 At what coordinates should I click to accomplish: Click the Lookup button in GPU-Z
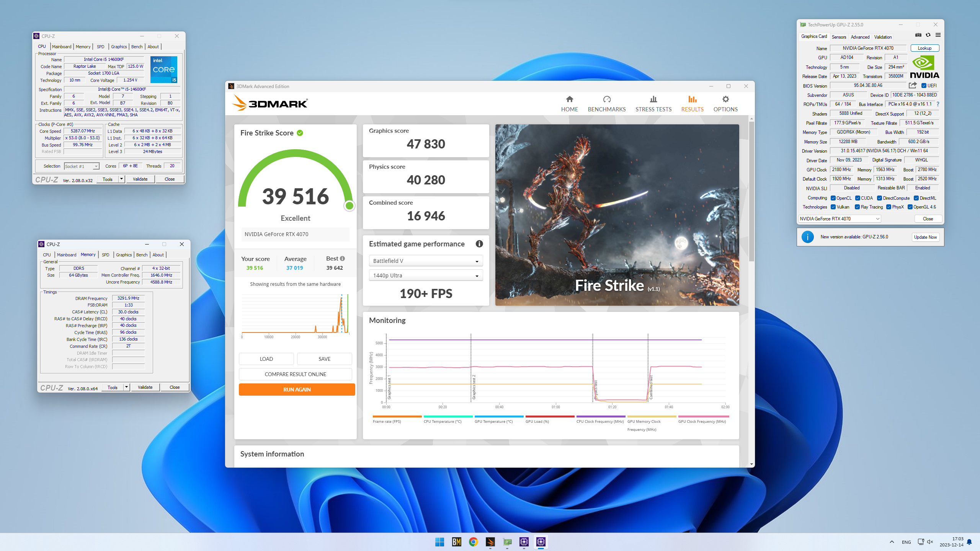pyautogui.click(x=924, y=48)
